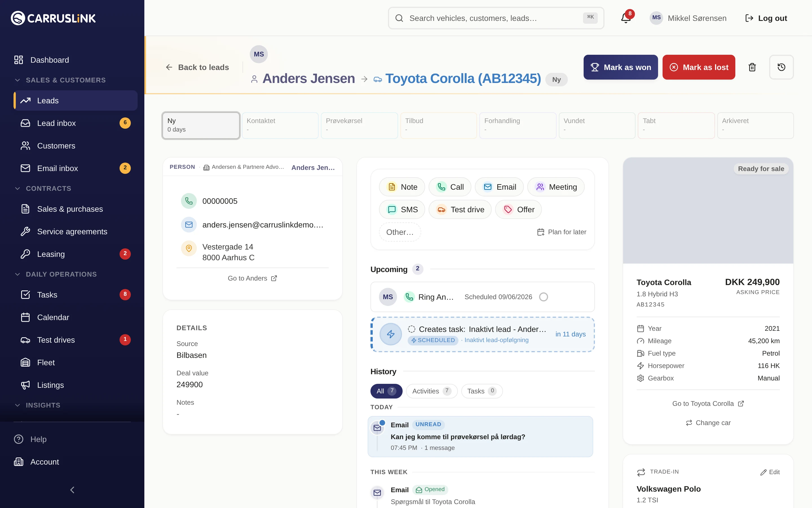The height and width of the screenshot is (508, 812).
Task: Call phone number 00000005 icon
Action: click(189, 201)
